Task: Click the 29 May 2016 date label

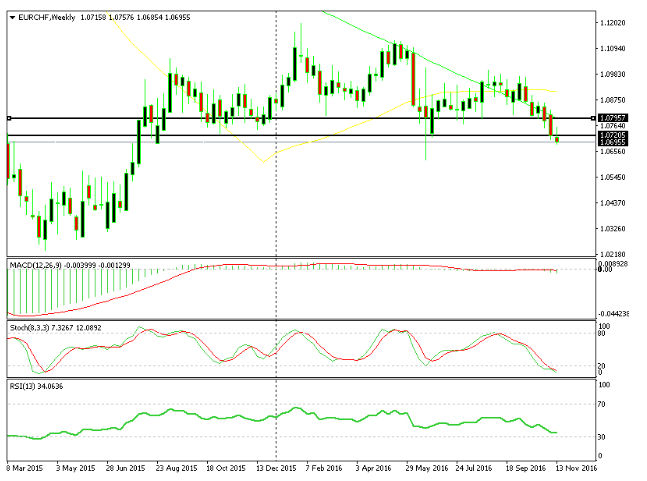Action: point(427,468)
